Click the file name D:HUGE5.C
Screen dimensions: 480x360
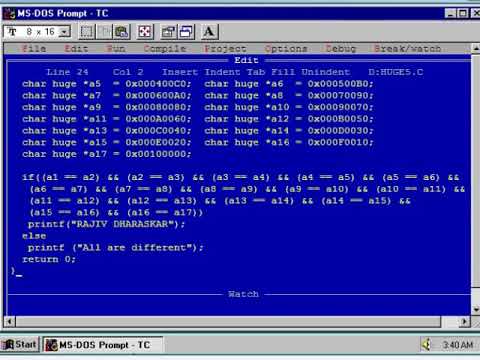coord(396,72)
